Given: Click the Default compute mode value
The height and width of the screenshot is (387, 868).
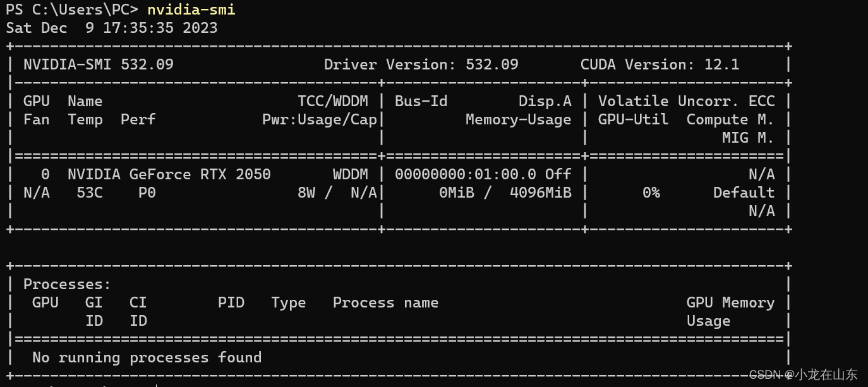Looking at the screenshot, I should pos(744,193).
